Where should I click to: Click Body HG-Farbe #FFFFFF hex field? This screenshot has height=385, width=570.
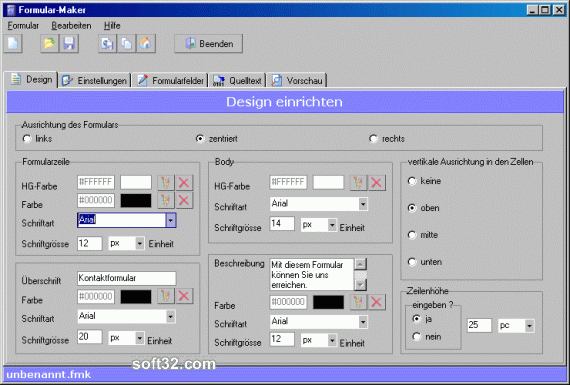coord(288,183)
